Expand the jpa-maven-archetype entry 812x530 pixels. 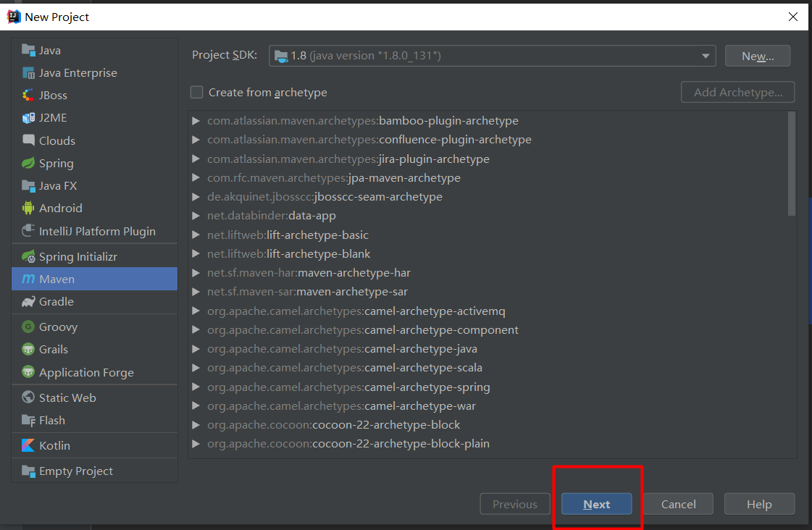click(196, 177)
